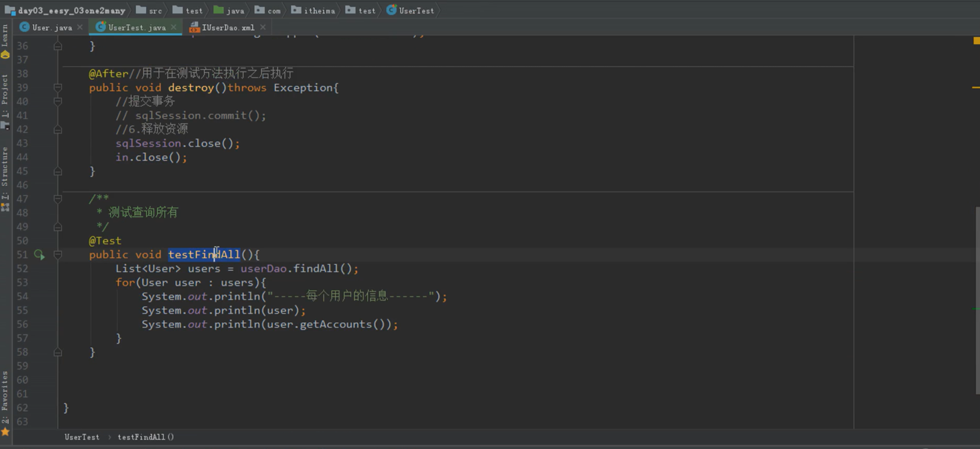Screen dimensions: 980x449
Task: Open the Structure tool window icon
Action: click(5, 207)
